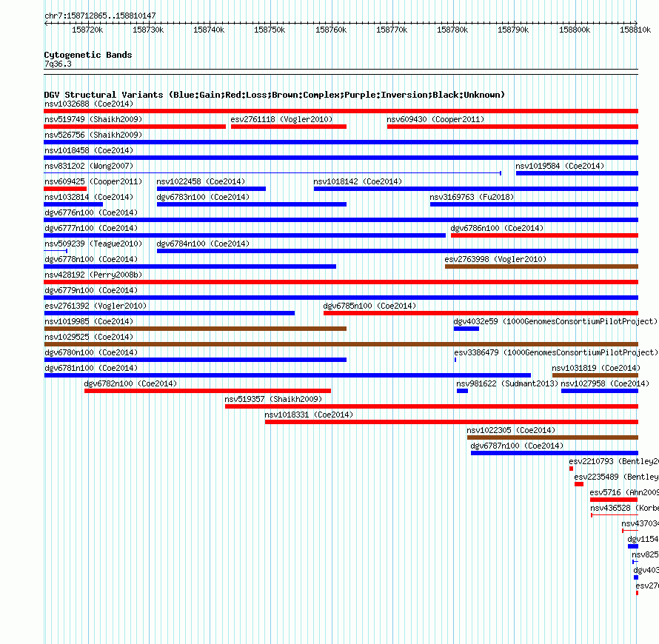This screenshot has width=659, height=644.
Task: Select dgv6786n100 (Coe2014) label
Action: [497, 228]
